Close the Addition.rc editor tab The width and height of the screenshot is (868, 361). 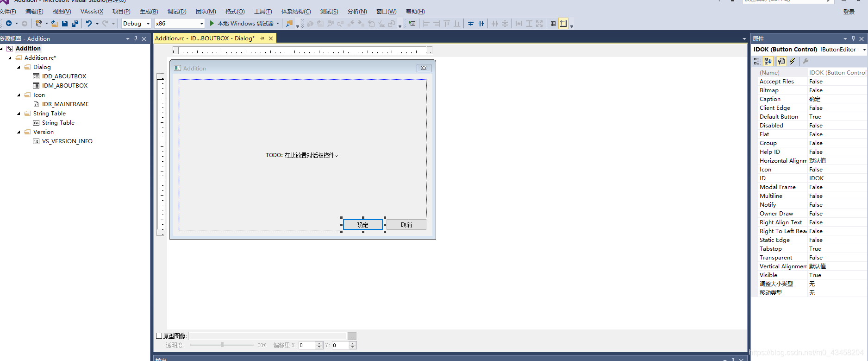pos(271,38)
